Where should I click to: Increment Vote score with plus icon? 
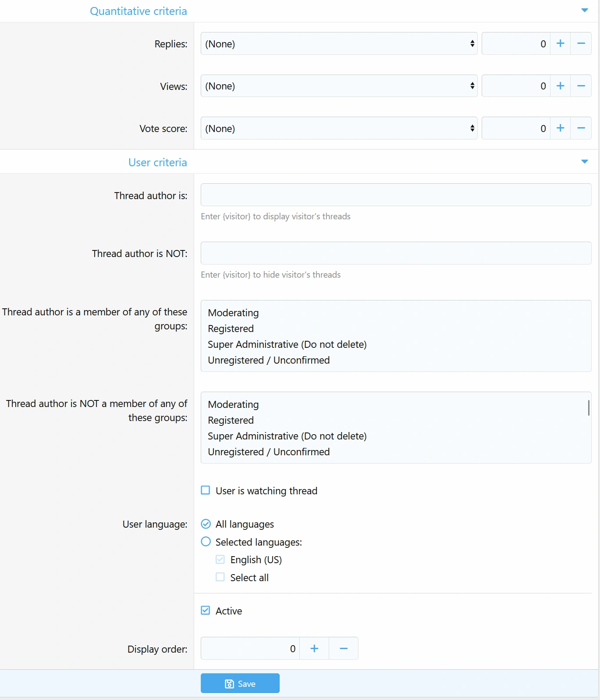click(x=560, y=128)
